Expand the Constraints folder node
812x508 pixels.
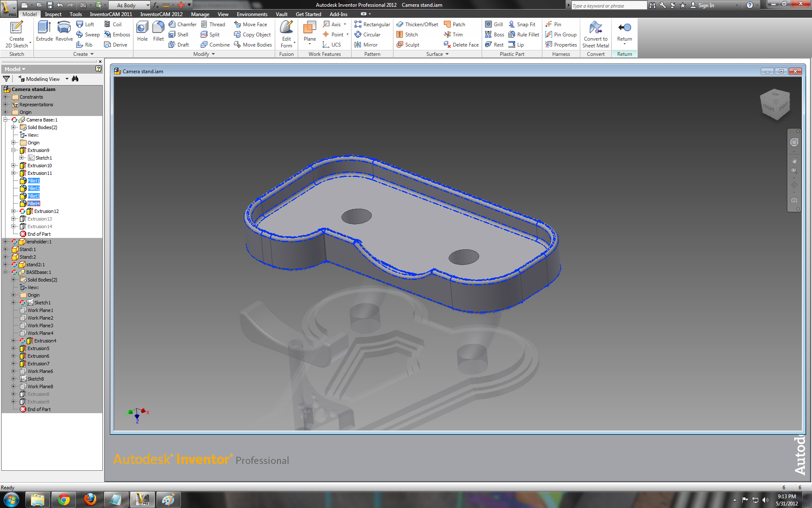click(5, 97)
